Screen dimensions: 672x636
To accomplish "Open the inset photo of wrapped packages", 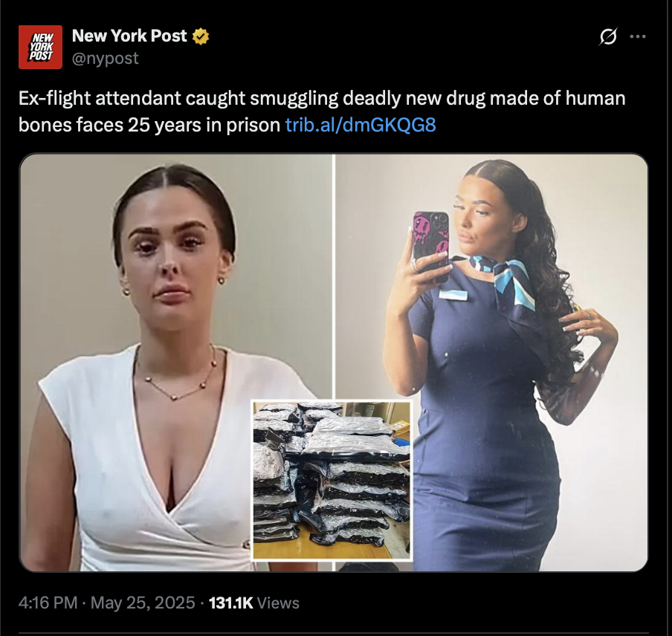I will [332, 480].
